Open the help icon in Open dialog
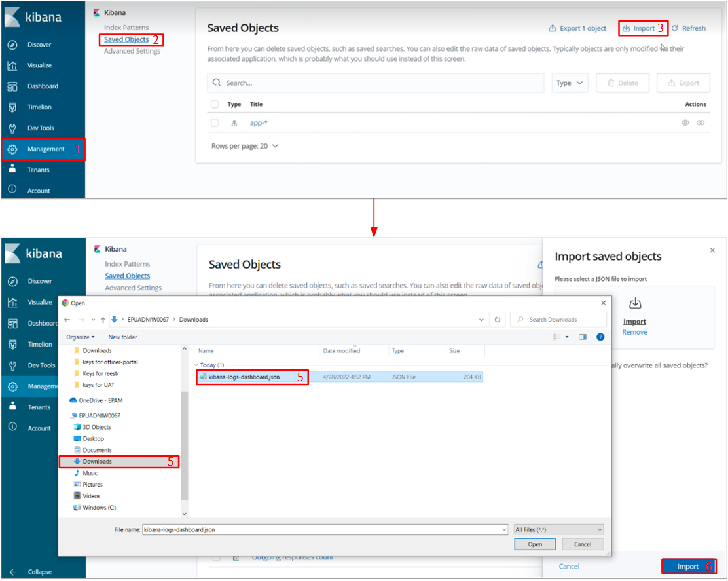Screen dimensions: 728x581 click(x=600, y=337)
